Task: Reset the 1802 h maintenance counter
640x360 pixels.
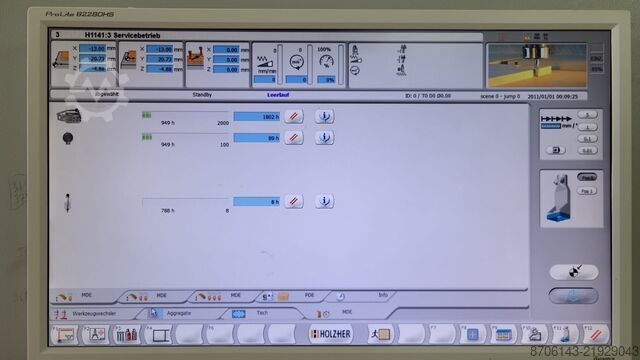Action: pos(293,116)
